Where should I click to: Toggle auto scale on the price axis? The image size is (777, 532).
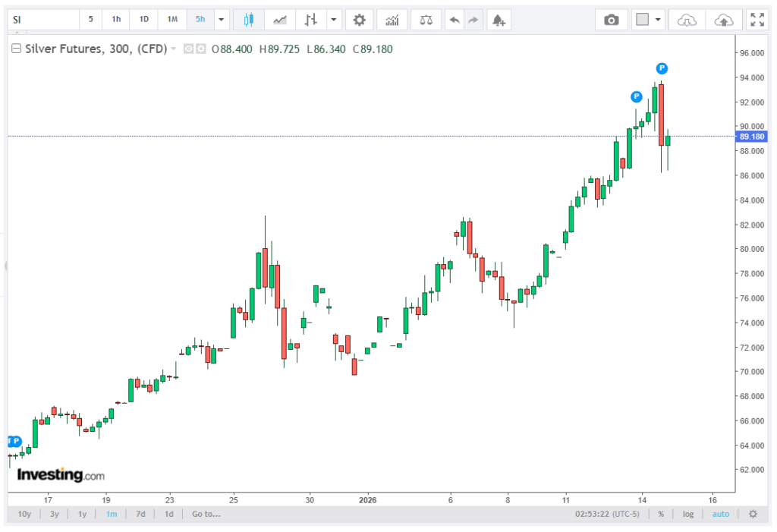pos(720,514)
